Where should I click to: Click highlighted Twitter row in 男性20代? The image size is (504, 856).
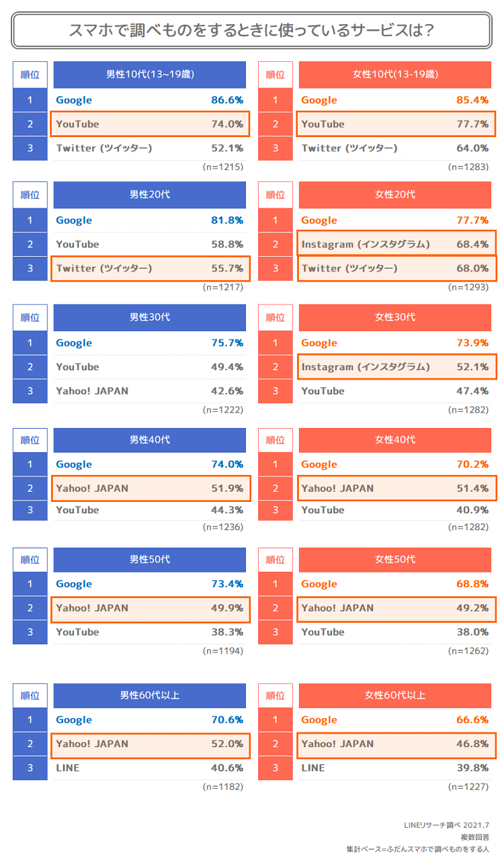tap(150, 268)
